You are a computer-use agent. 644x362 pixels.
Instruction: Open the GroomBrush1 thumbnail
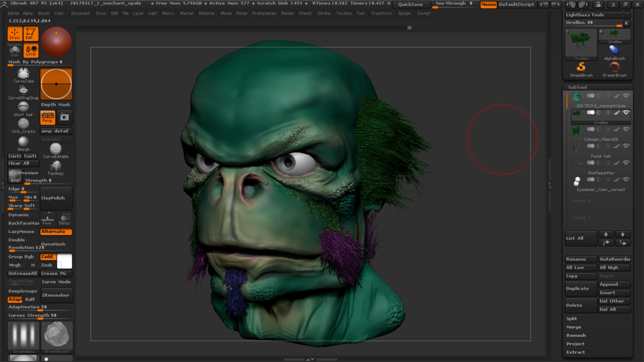click(57, 337)
